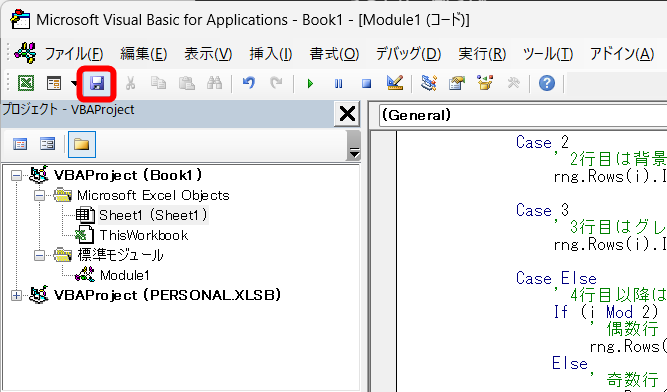
Task: Open Project Explorer from the toolbar icon
Action: [x=429, y=83]
